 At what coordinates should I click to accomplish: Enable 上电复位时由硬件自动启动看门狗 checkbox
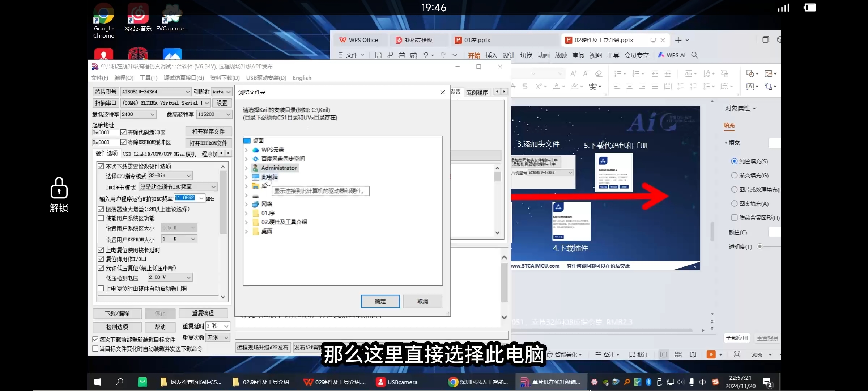point(101,289)
